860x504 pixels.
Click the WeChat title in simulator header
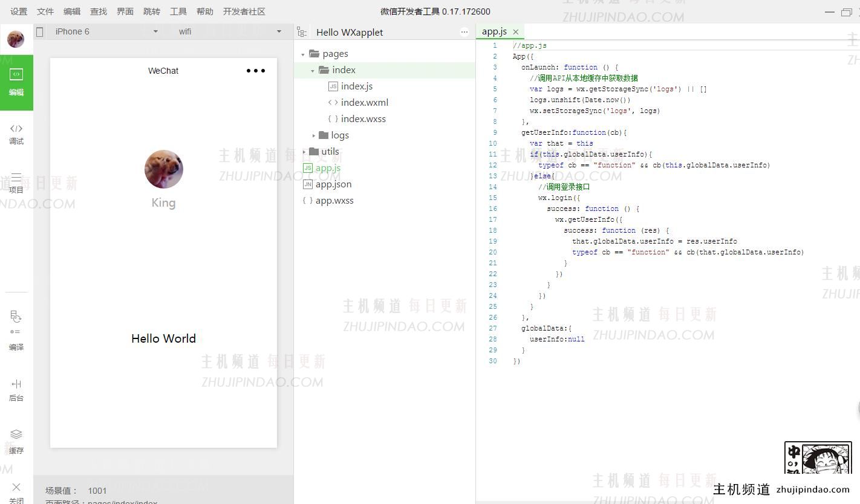click(x=163, y=71)
